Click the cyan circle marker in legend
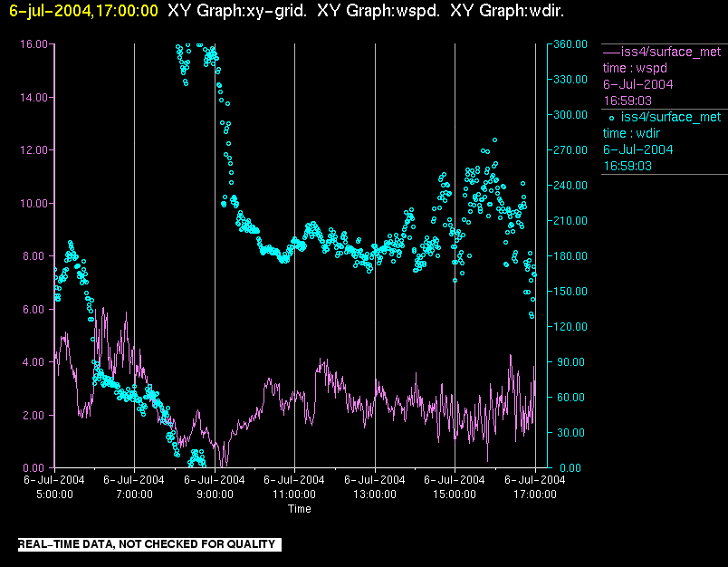The height and width of the screenshot is (567, 728). tap(611, 118)
